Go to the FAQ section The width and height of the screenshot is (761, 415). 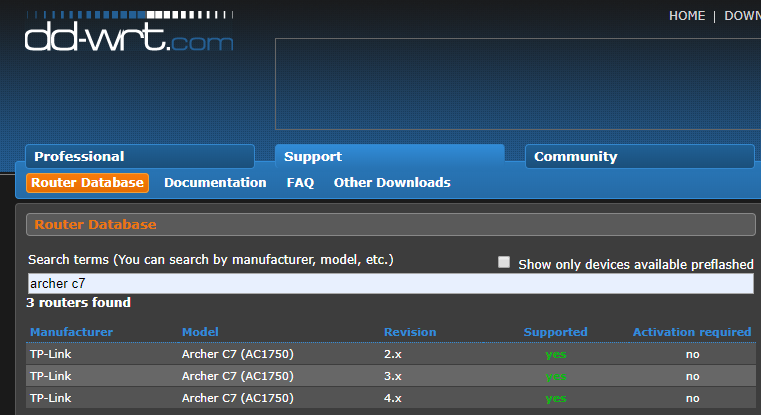[x=300, y=183]
